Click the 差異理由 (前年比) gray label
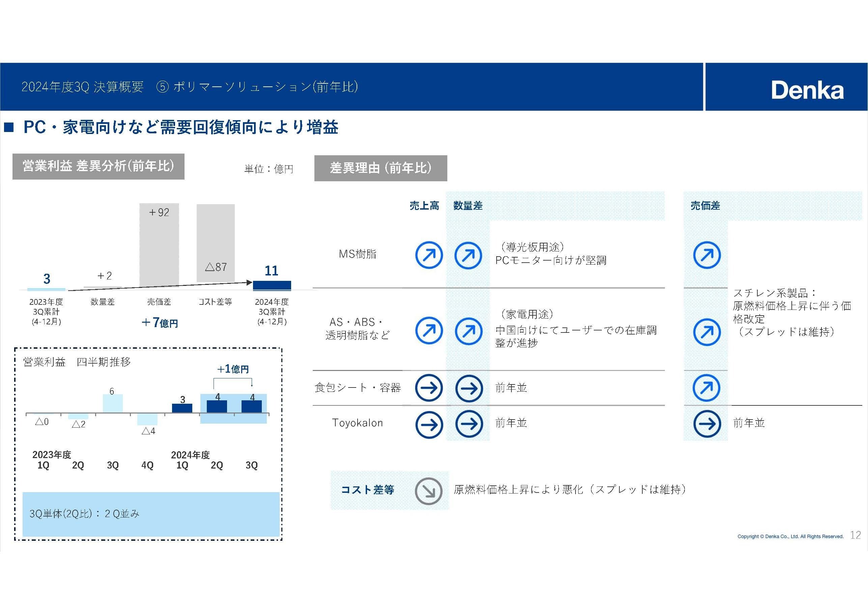 click(x=380, y=168)
